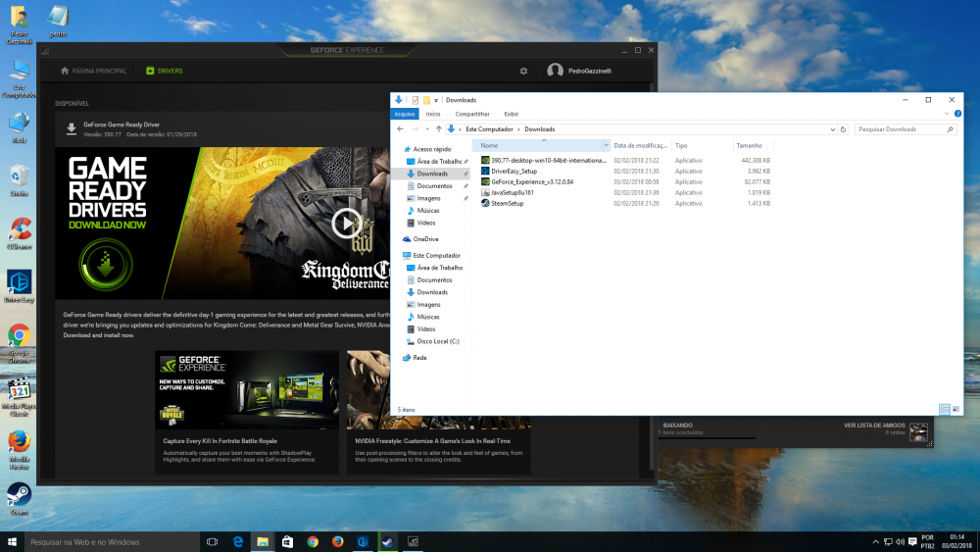Image resolution: width=980 pixels, height=552 pixels.
Task: Open Google Chrome desktop shortcut
Action: (x=20, y=343)
